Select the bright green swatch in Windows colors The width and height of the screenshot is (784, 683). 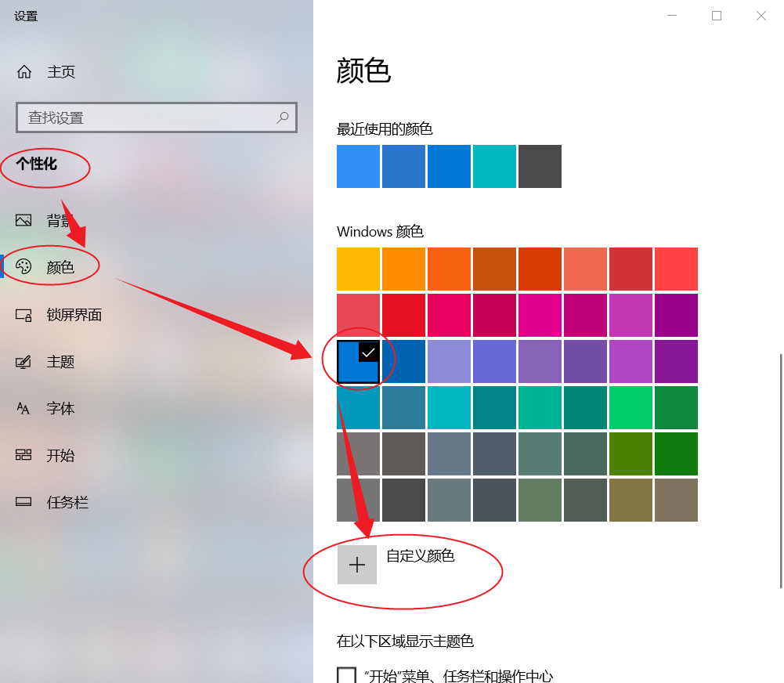tap(630, 407)
